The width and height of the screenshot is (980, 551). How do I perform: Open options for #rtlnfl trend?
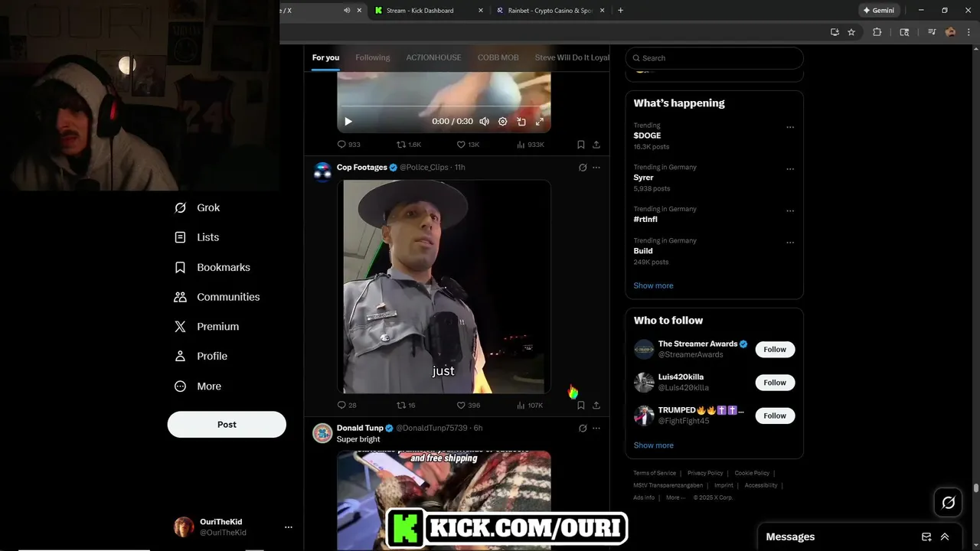click(x=790, y=211)
